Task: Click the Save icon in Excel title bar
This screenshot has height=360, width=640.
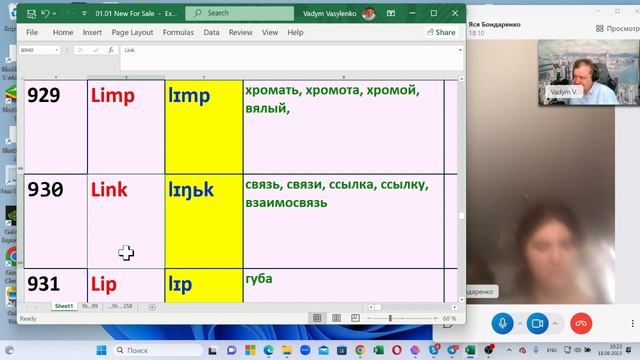Action: click(31, 13)
